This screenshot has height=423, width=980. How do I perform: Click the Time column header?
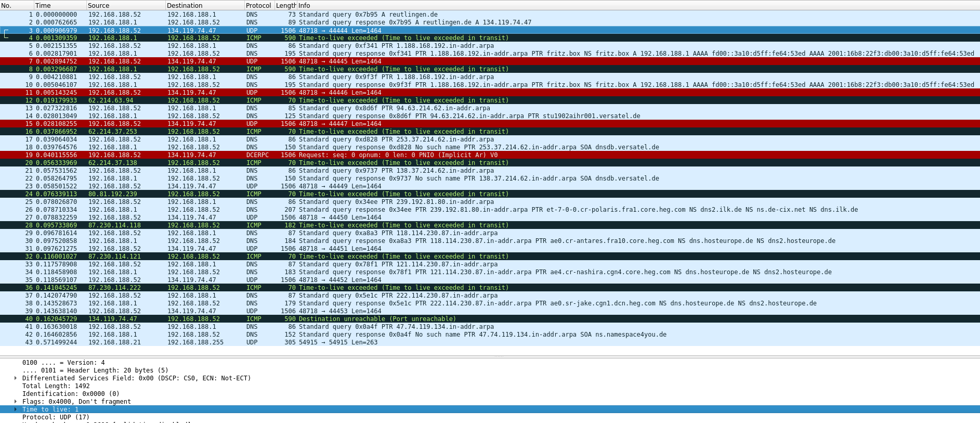pyautogui.click(x=60, y=5)
